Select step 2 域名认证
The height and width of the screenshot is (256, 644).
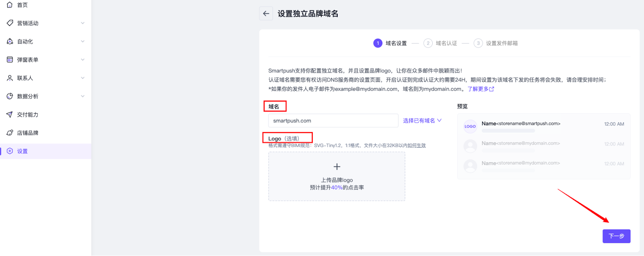pyautogui.click(x=441, y=43)
